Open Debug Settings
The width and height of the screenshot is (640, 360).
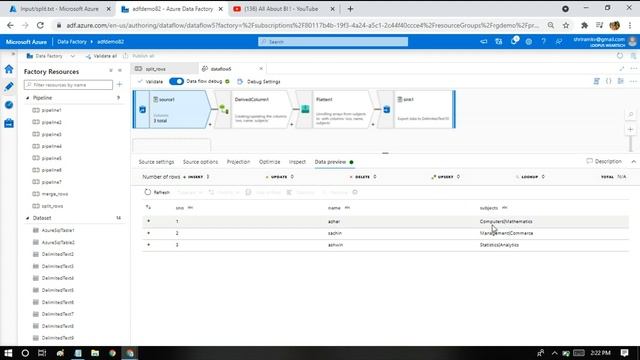click(x=259, y=82)
